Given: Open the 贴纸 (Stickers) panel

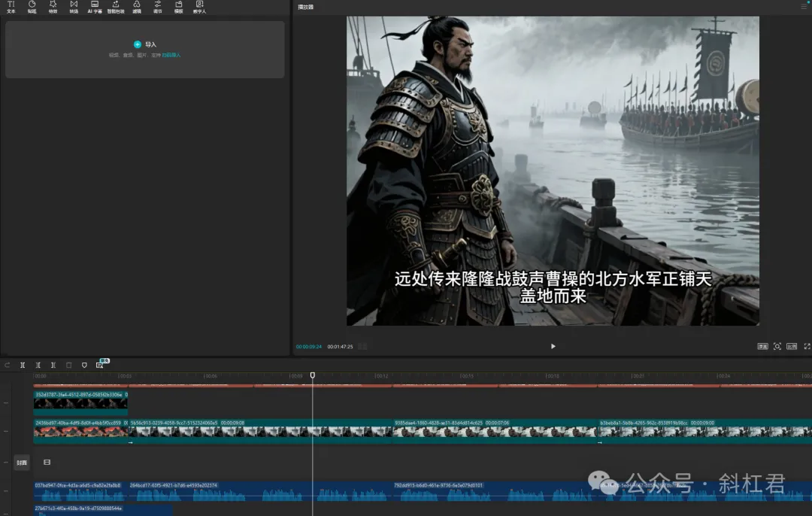Looking at the screenshot, I should pyautogui.click(x=32, y=7).
